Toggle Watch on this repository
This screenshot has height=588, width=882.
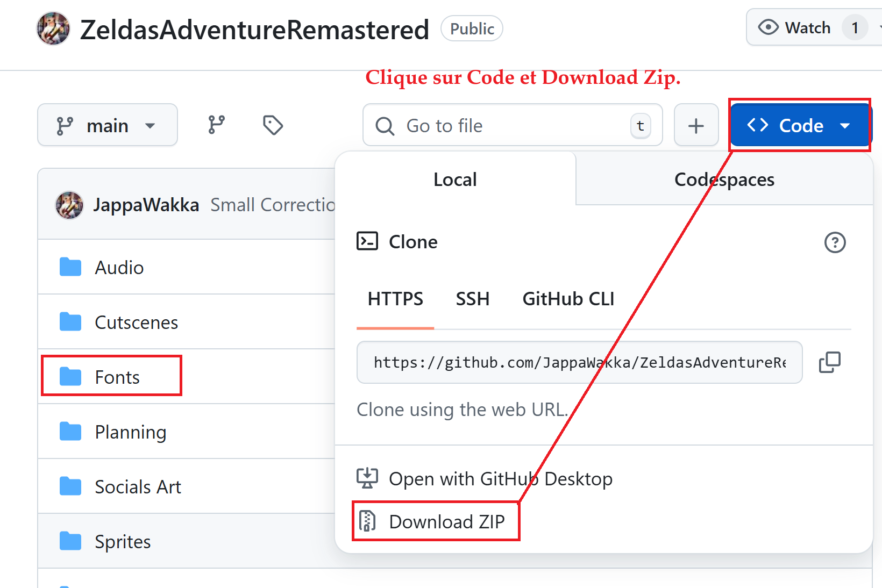coord(794,27)
